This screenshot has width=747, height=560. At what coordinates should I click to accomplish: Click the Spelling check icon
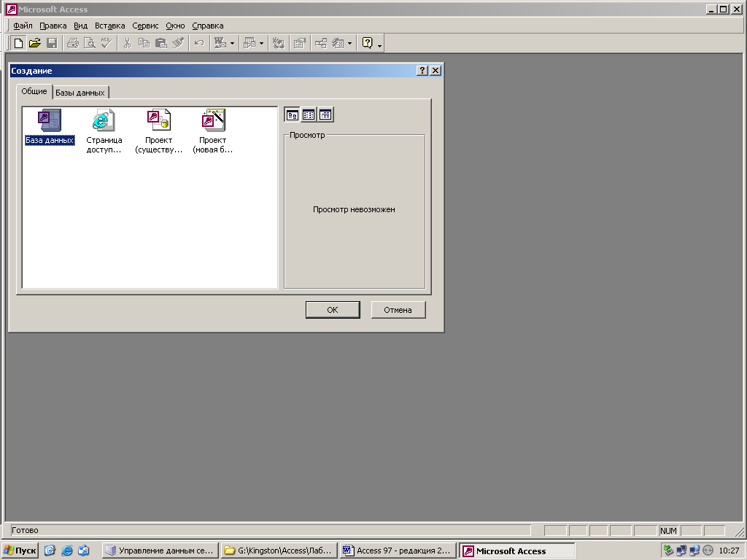(x=107, y=43)
